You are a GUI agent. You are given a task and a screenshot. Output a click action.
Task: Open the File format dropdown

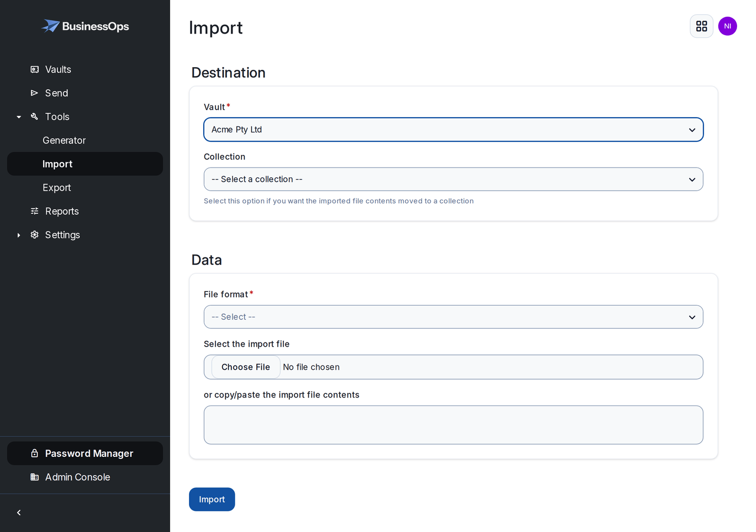coord(454,317)
